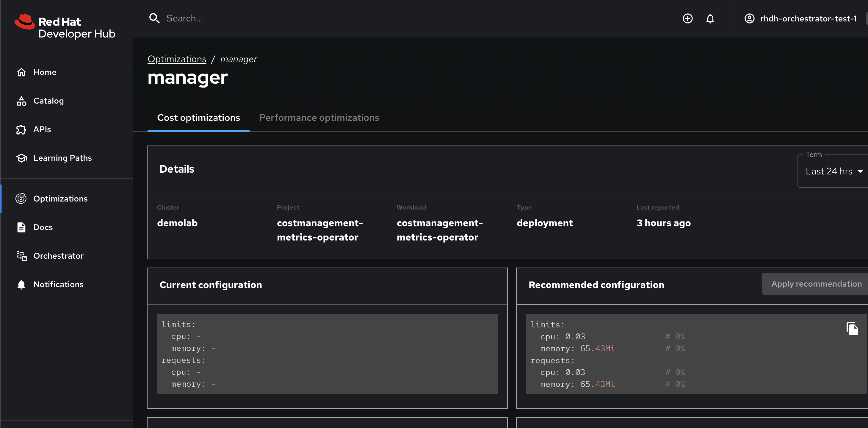Click the Orchestrator workflow icon
The width and height of the screenshot is (868, 428).
[21, 256]
